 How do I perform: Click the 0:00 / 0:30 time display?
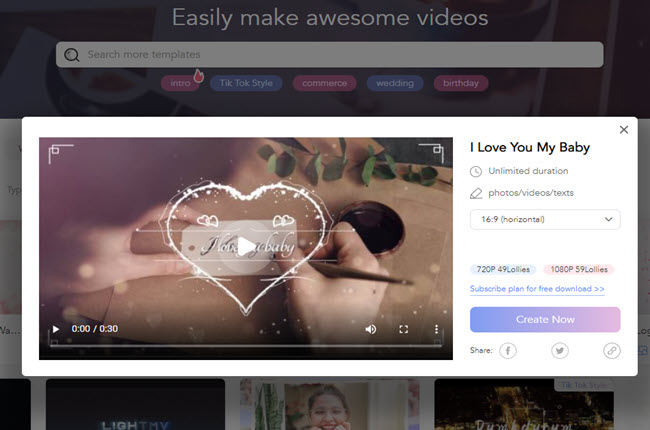point(95,329)
